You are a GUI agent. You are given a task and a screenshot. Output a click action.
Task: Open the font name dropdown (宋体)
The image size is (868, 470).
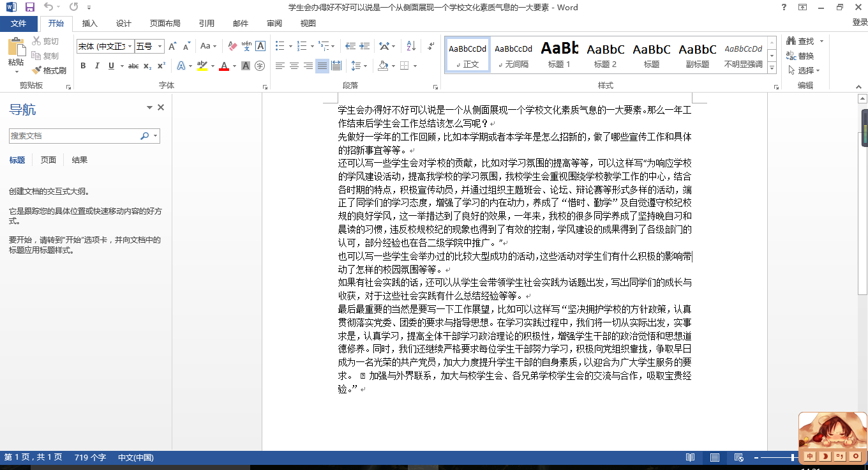(130, 47)
